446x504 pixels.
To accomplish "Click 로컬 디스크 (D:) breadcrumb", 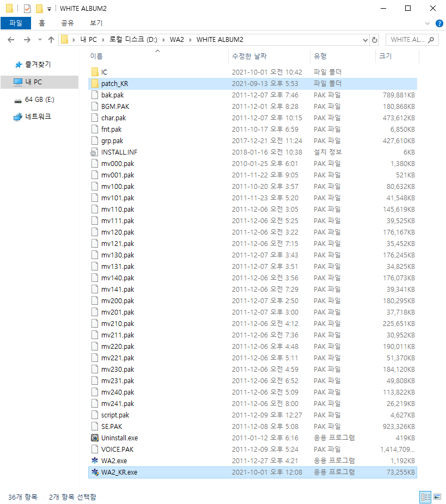I will click(x=133, y=40).
